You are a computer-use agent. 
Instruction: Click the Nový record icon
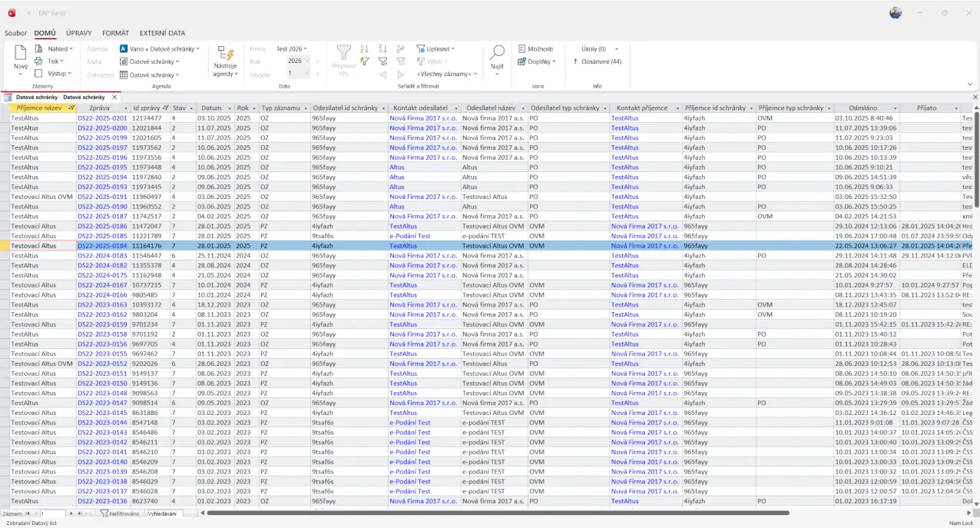pyautogui.click(x=21, y=54)
